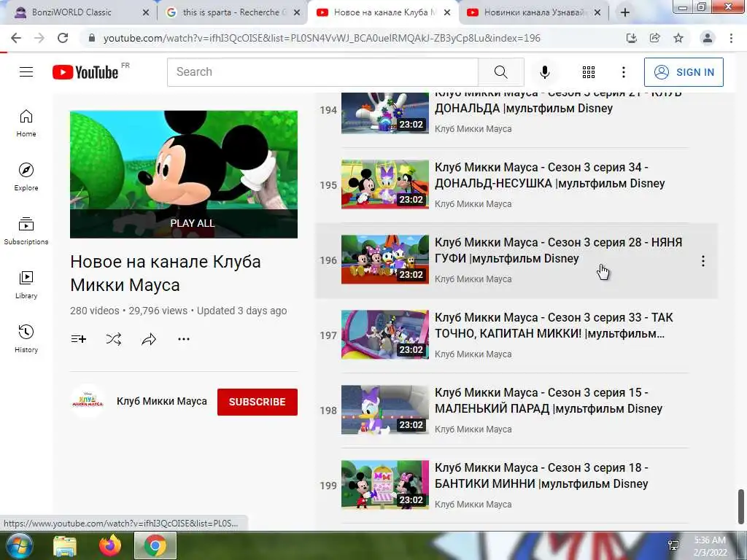
Task: Bookmark this page with the star icon
Action: 678,38
